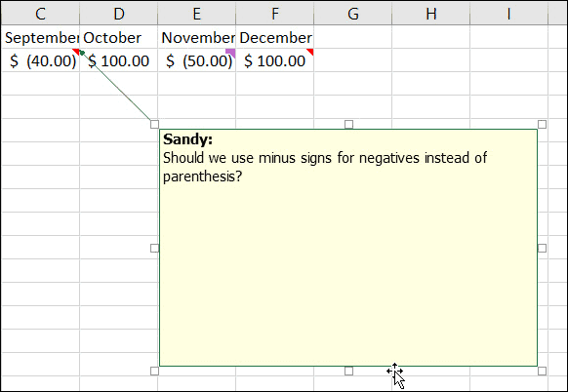568x392 pixels.
Task: Select the cell containing $ (40.00)
Action: coord(40,60)
